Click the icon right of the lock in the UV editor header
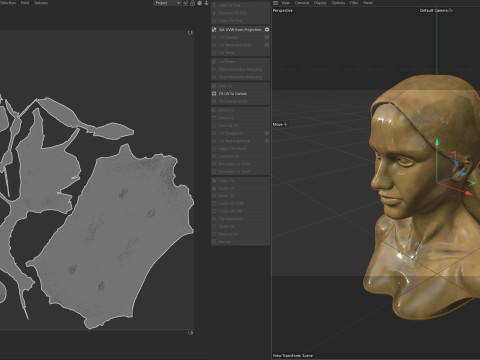The image size is (480, 360). pos(199,3)
